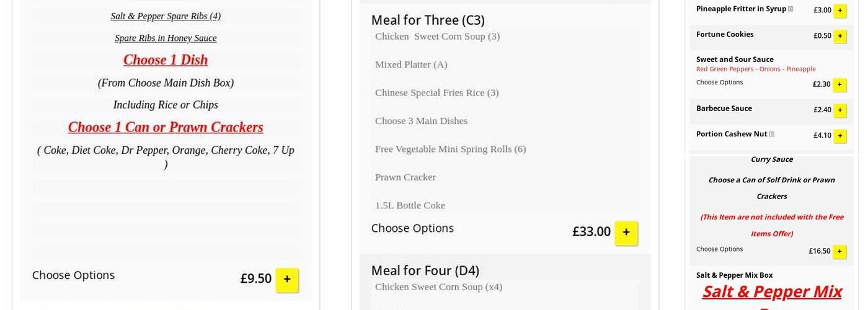Add Barbecue Sauce to the basket
868x310 pixels.
pyautogui.click(x=840, y=110)
